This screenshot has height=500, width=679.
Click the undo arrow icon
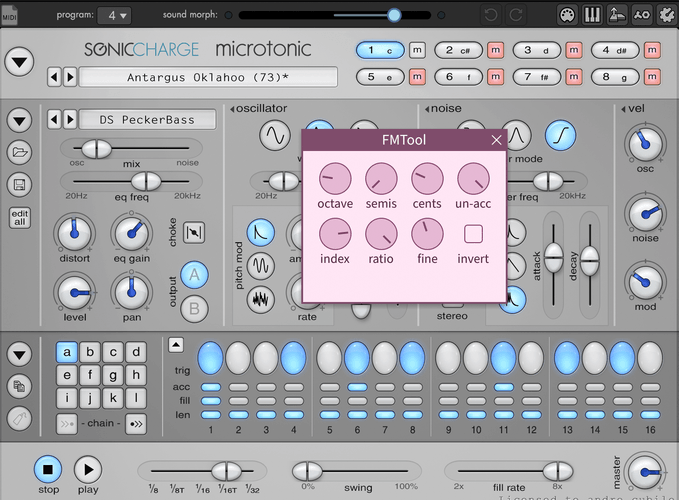click(491, 15)
